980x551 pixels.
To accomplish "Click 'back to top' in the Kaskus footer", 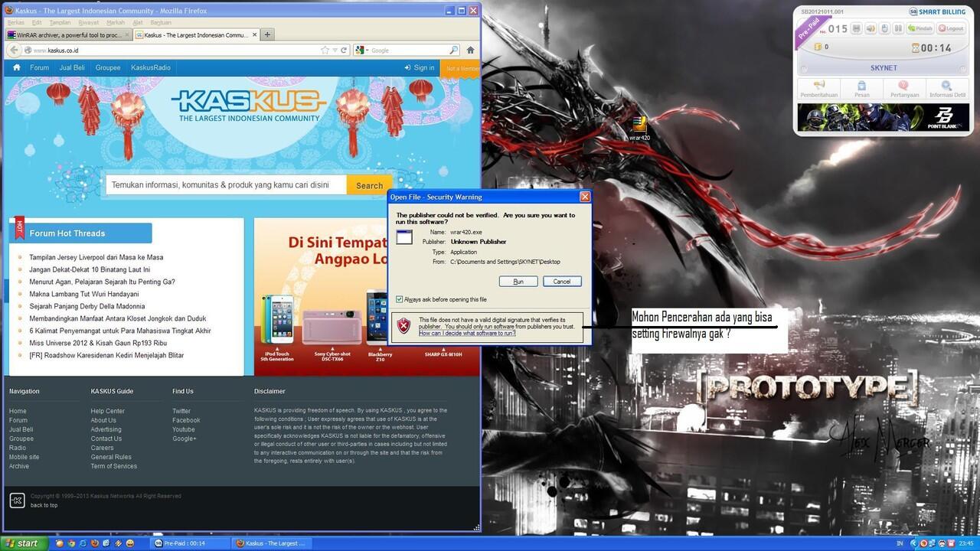I will tap(44, 505).
